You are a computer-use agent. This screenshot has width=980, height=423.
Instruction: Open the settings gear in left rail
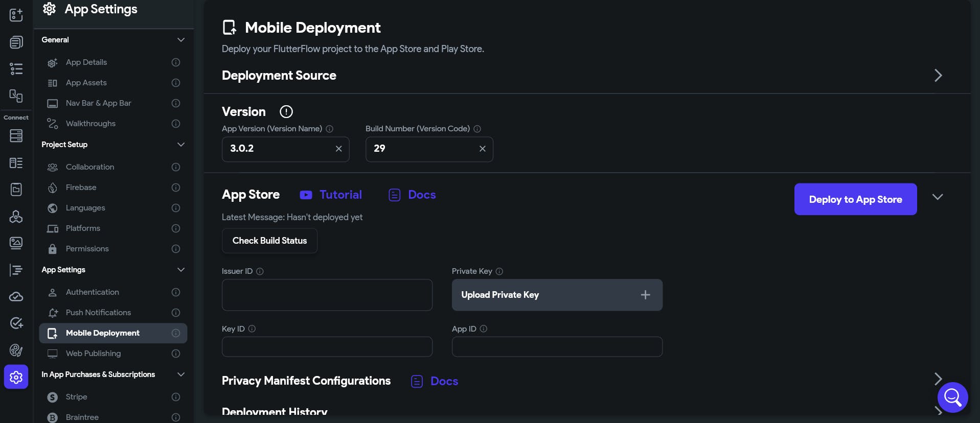click(x=16, y=377)
